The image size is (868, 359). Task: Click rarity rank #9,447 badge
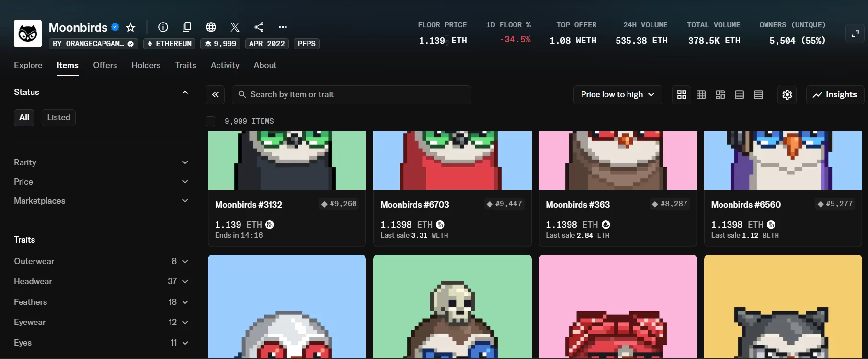coord(504,204)
